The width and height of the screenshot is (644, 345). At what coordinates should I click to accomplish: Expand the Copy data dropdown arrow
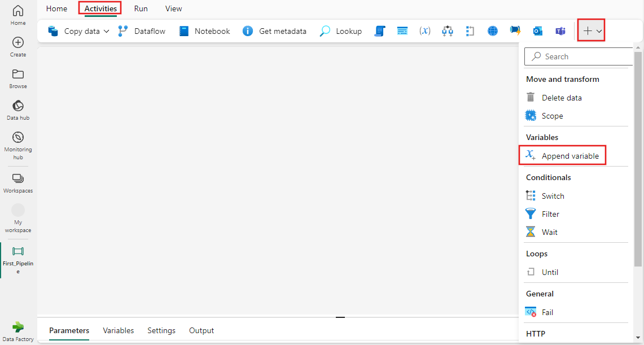pyautogui.click(x=106, y=31)
